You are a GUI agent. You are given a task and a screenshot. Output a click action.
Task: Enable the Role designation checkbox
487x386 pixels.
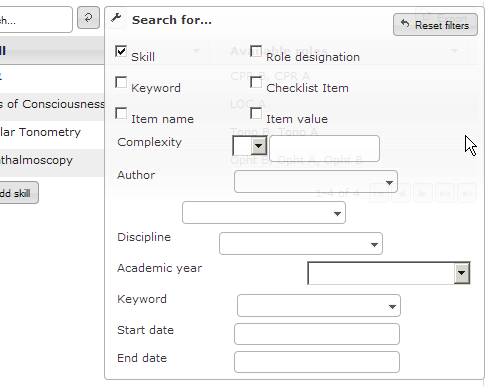pos(256,51)
